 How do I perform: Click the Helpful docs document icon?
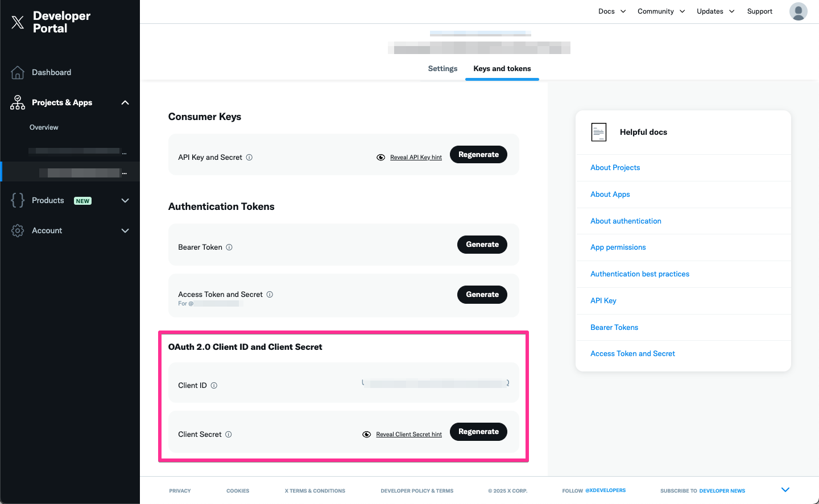[x=599, y=132]
